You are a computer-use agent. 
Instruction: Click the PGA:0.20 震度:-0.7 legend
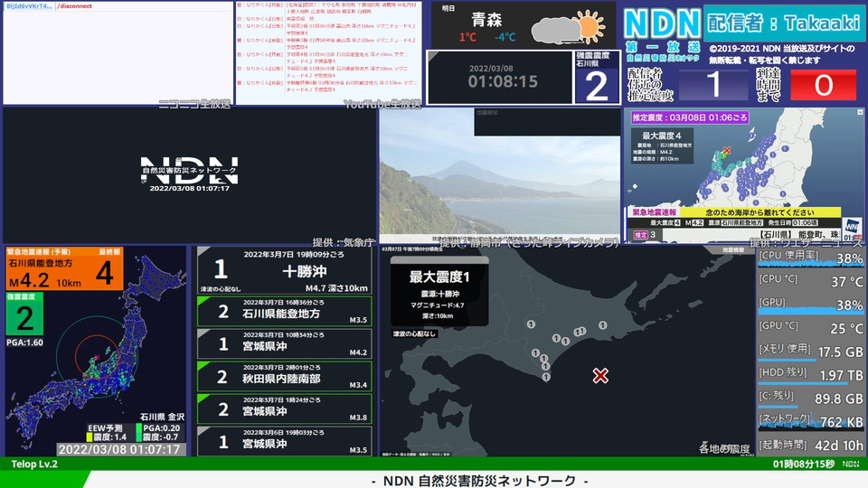[x=159, y=433]
